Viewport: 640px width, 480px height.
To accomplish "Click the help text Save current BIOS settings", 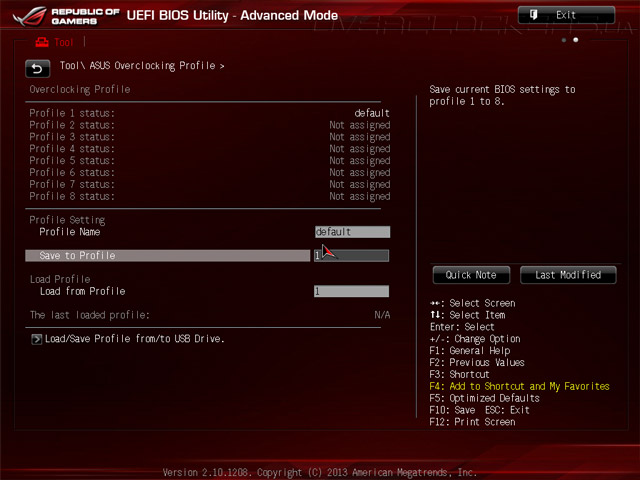I will pos(502,96).
